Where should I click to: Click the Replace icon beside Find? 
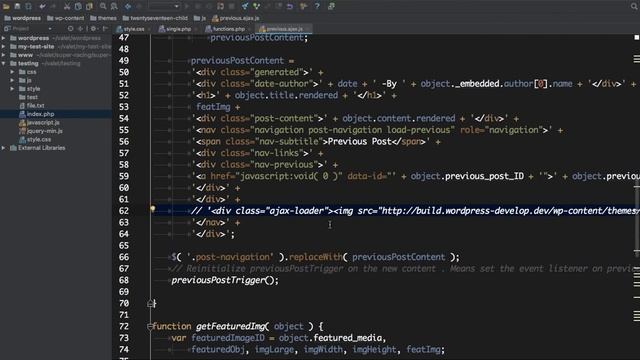pyautogui.click(x=114, y=6)
